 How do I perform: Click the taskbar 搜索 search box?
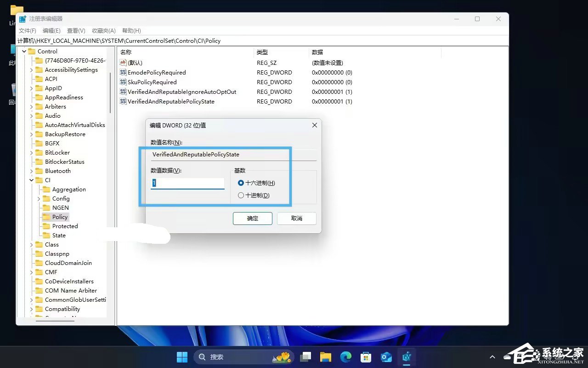(x=244, y=357)
